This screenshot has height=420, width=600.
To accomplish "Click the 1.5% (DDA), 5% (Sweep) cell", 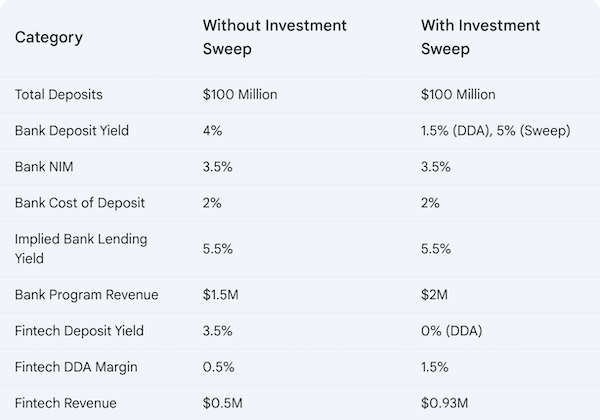I will pyautogui.click(x=497, y=131).
